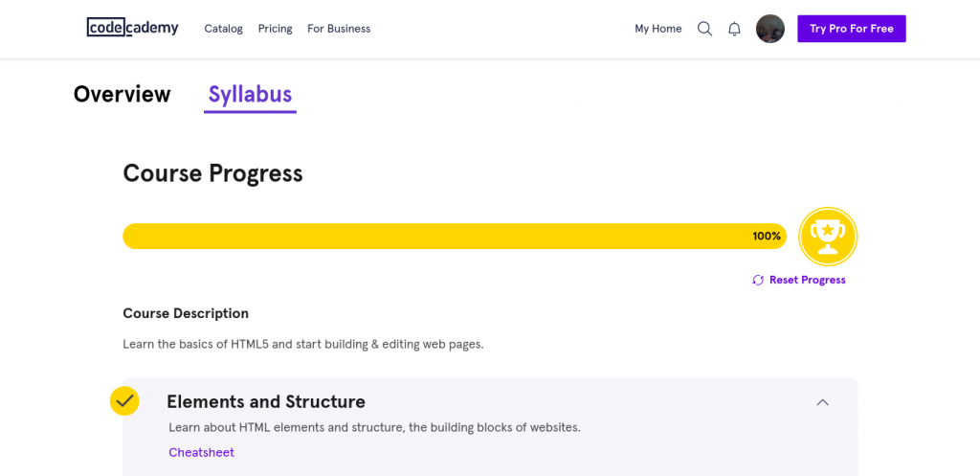Open For Business page
980x476 pixels.
coord(339,29)
